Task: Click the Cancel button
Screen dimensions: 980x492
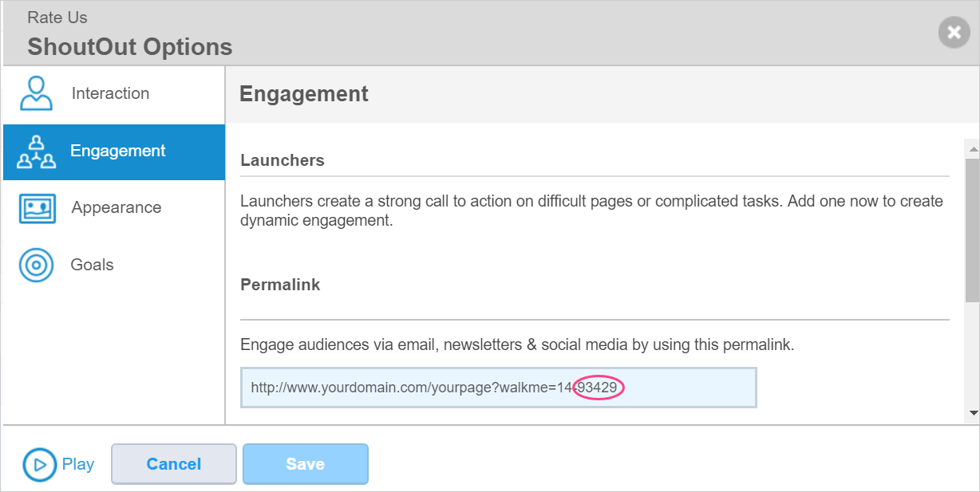Action: pos(174,464)
